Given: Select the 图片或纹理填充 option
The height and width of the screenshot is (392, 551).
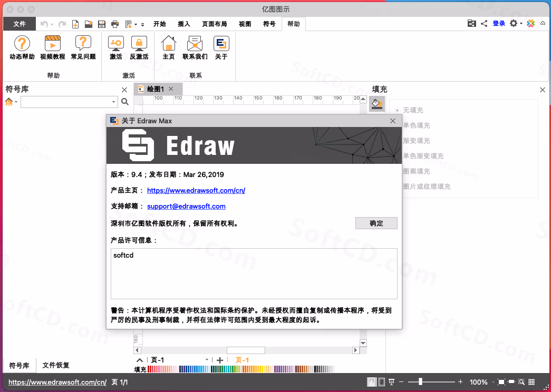Looking at the screenshot, I should [x=427, y=187].
